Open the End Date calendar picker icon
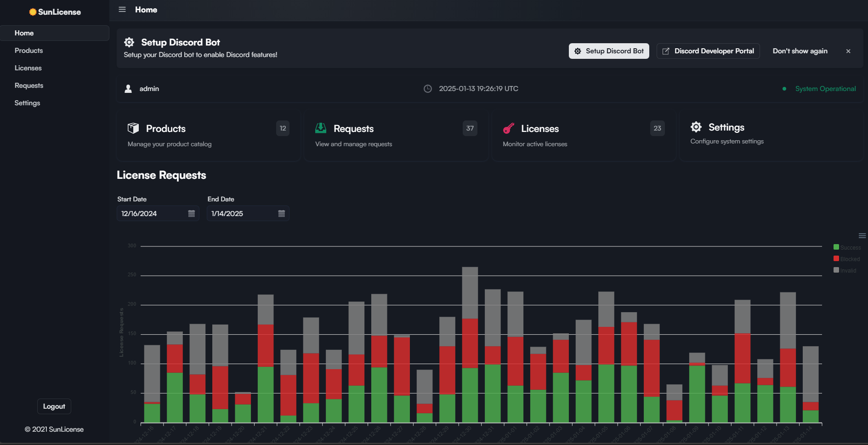Image resolution: width=868 pixels, height=445 pixels. [282, 214]
